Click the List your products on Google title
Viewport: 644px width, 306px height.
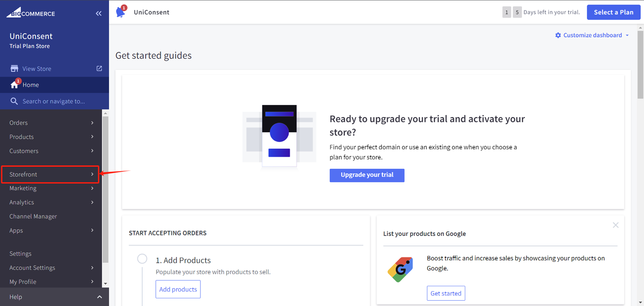tap(424, 234)
